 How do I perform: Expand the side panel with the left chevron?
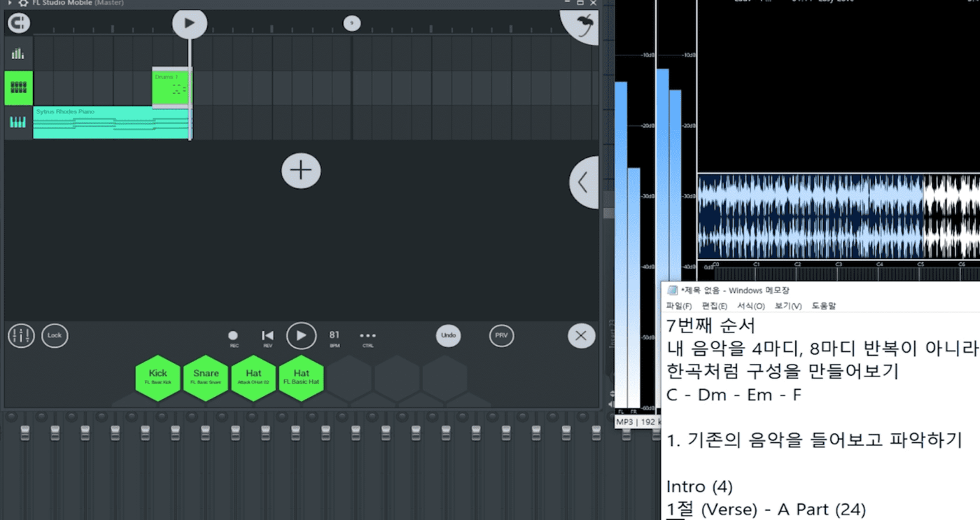click(584, 183)
